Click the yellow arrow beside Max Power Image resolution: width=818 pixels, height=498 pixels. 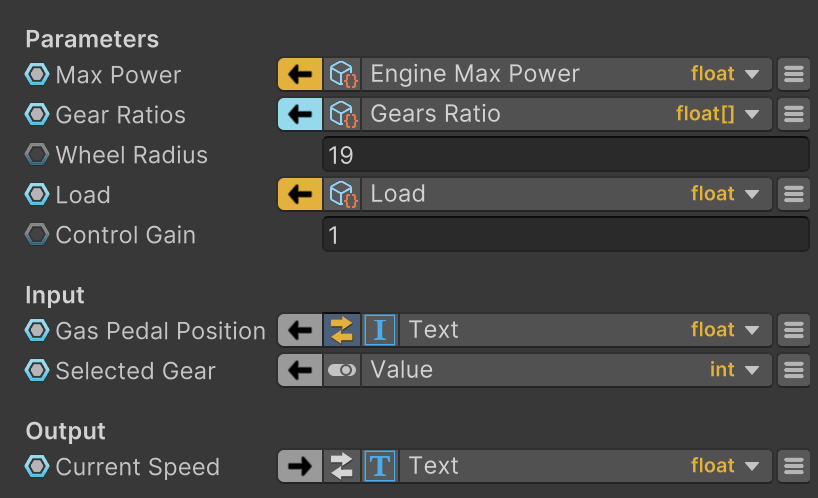tap(299, 74)
